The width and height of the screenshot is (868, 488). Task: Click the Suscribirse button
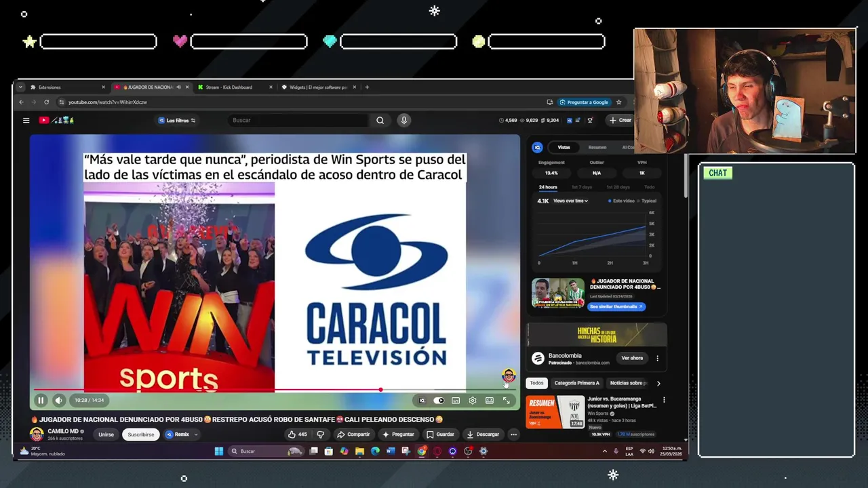click(141, 434)
